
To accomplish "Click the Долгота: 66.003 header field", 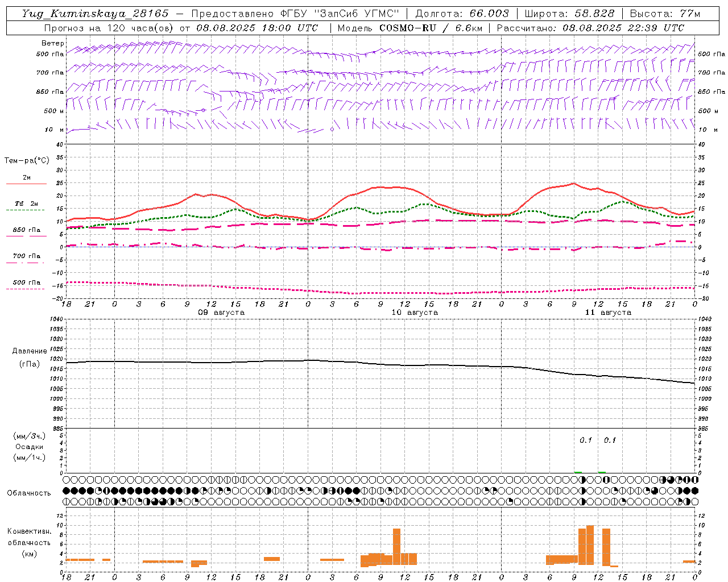I will [462, 14].
